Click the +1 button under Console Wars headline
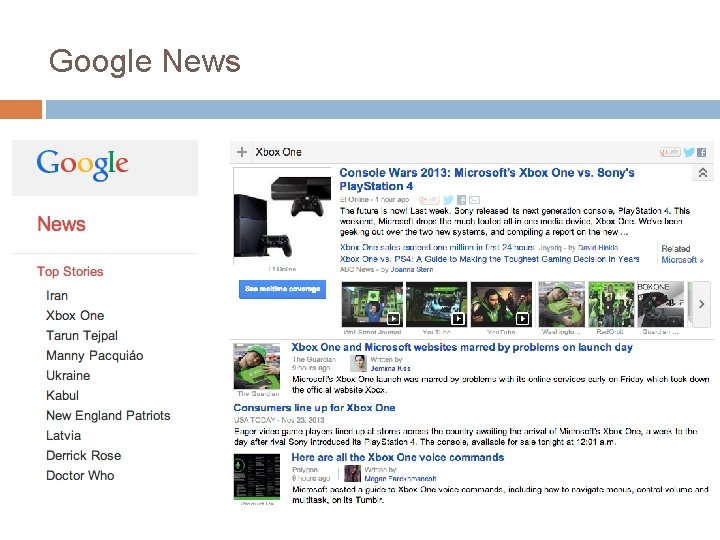This screenshot has height=540, width=720. pyautogui.click(x=429, y=199)
